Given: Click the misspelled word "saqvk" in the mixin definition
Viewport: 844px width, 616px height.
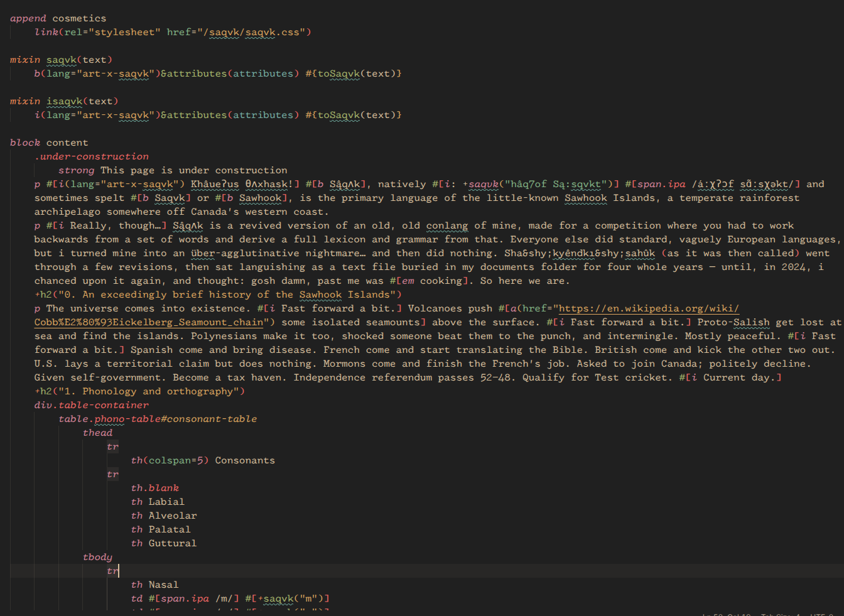Looking at the screenshot, I should (60, 60).
